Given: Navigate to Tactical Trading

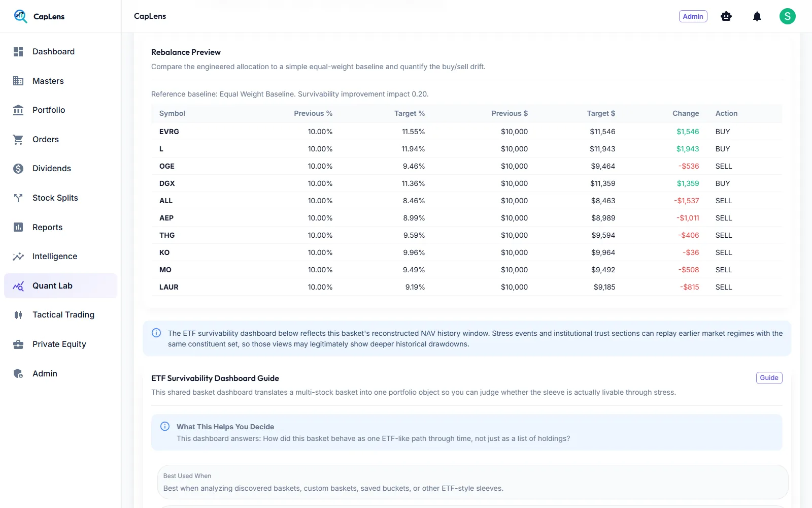Looking at the screenshot, I should coord(61,315).
